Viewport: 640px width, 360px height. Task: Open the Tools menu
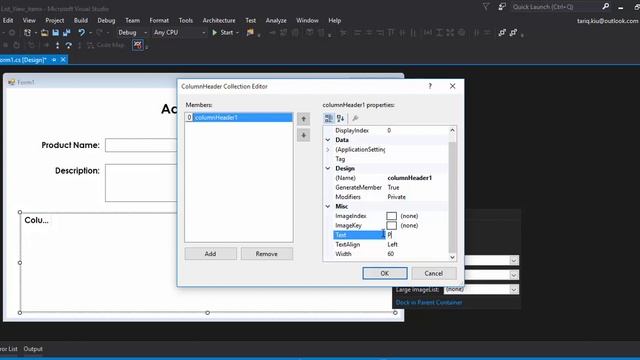click(x=186, y=20)
